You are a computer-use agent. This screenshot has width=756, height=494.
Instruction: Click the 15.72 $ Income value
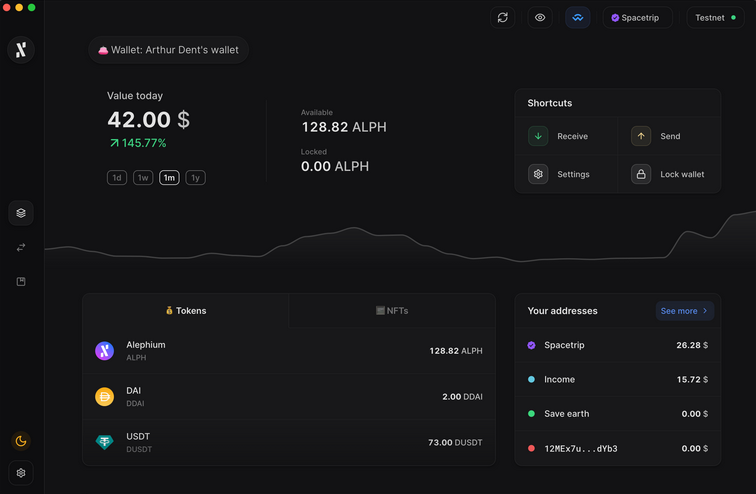[x=692, y=379]
